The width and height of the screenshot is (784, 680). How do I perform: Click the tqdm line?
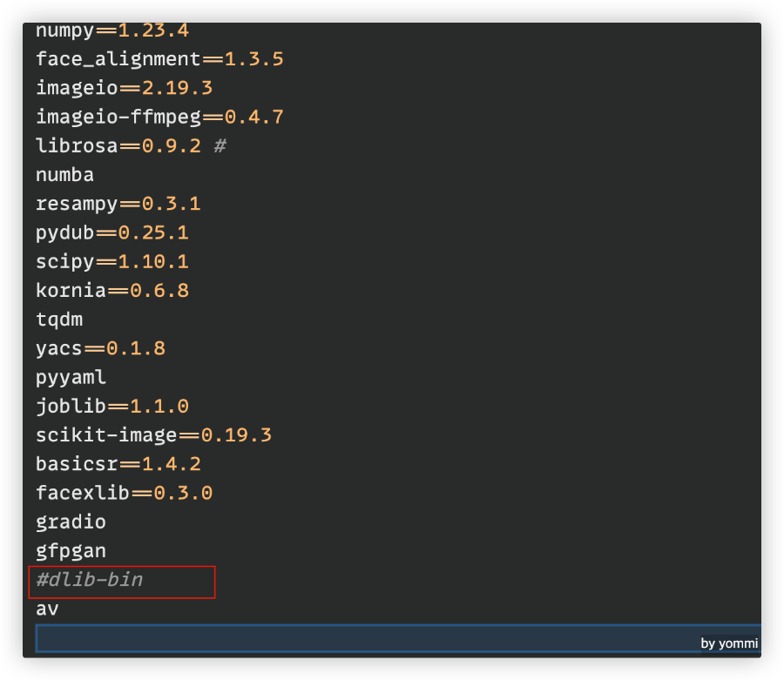tap(59, 320)
